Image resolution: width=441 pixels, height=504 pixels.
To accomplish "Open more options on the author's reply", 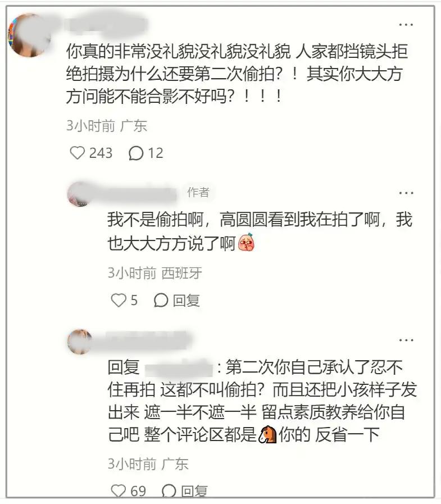I will 406,193.
